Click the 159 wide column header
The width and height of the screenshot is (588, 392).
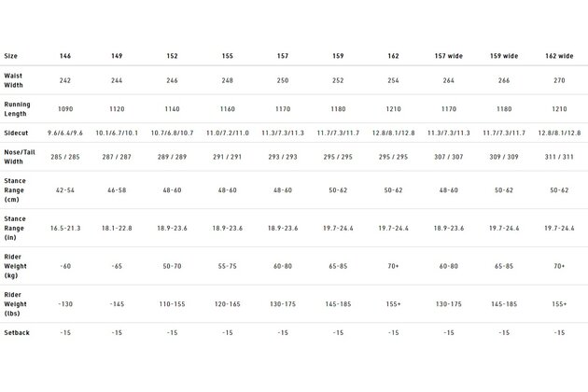point(504,56)
